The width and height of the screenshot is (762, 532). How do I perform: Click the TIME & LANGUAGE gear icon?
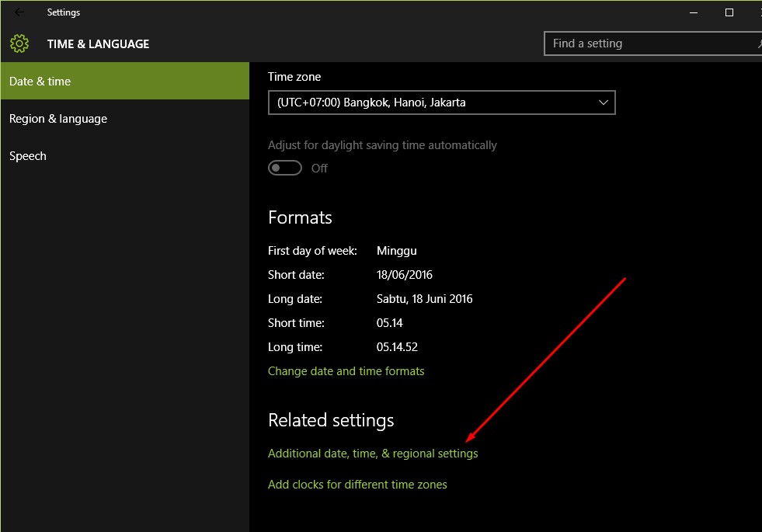[19, 43]
